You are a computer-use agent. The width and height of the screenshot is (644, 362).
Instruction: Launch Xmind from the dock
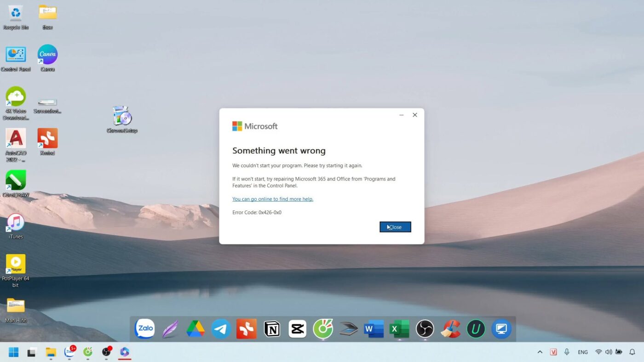point(247,329)
